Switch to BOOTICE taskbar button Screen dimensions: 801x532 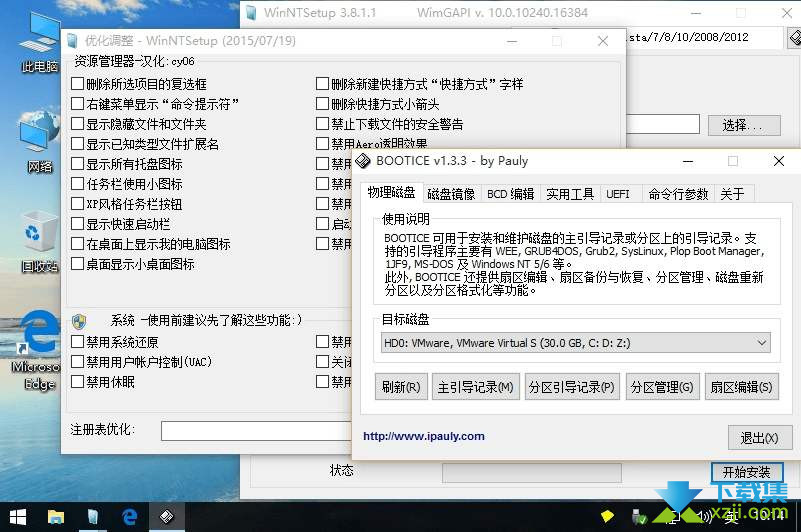point(167,517)
